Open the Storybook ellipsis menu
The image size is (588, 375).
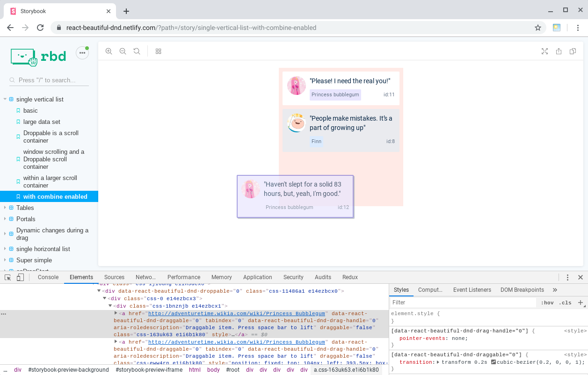click(x=82, y=53)
